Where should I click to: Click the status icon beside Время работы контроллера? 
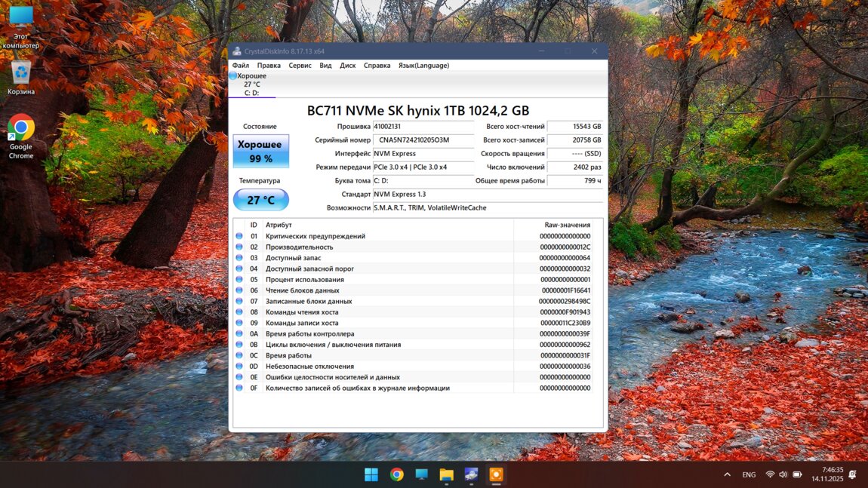239,334
